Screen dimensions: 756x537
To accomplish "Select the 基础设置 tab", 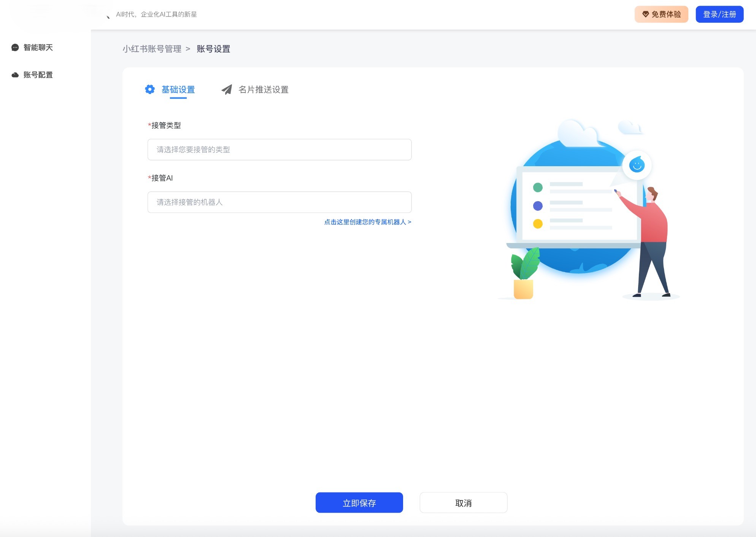I will pyautogui.click(x=178, y=90).
